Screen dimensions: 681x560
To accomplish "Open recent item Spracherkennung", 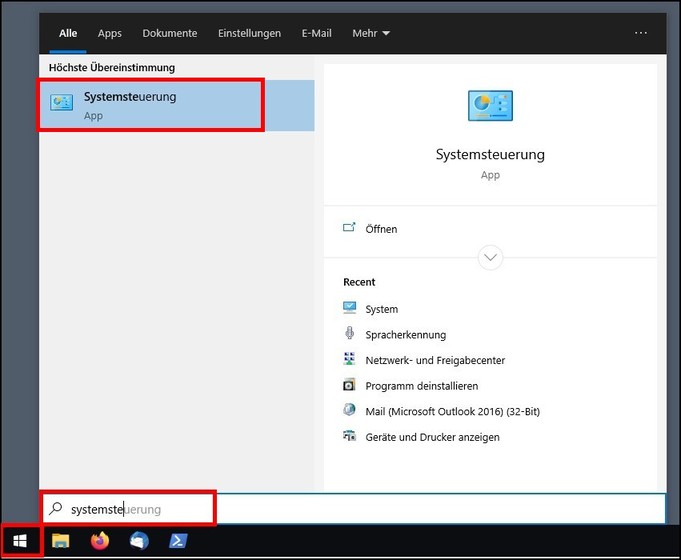I will coord(405,335).
